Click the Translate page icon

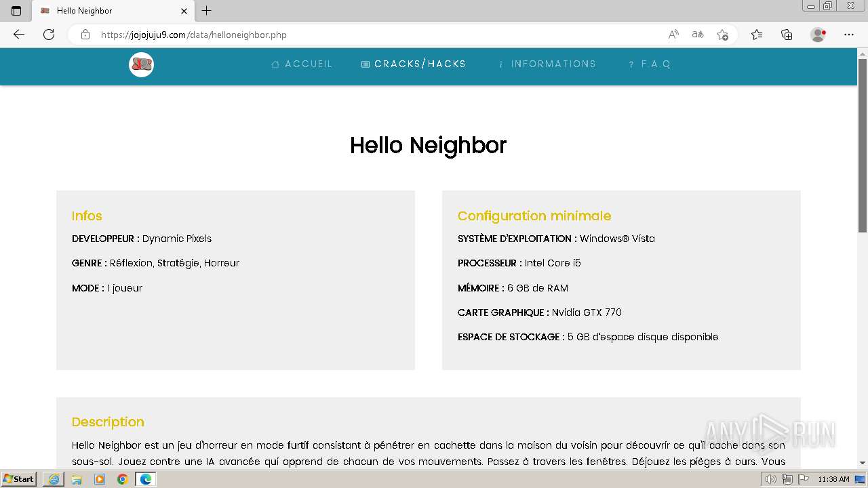pos(698,35)
